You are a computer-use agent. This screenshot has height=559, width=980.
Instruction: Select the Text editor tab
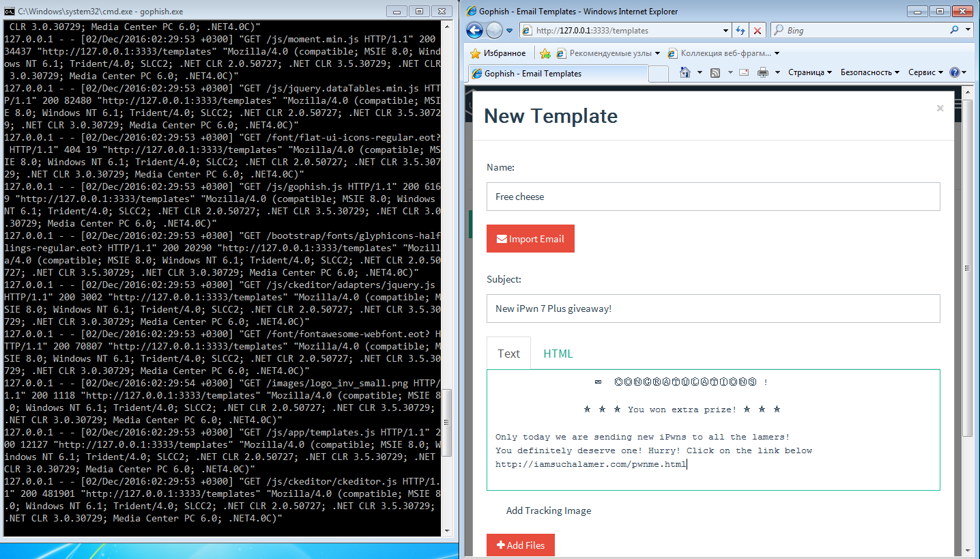click(508, 354)
